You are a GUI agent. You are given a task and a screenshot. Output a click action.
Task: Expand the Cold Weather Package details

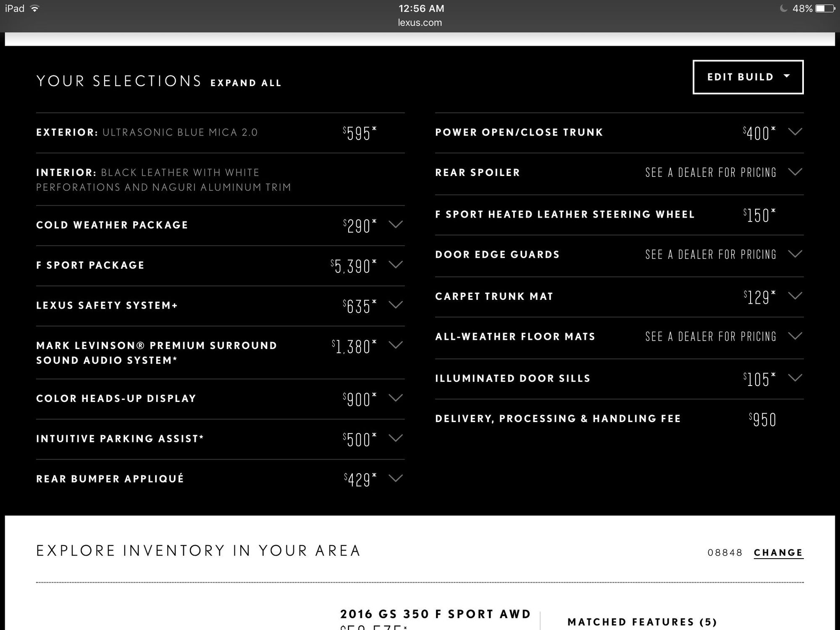[x=396, y=224]
